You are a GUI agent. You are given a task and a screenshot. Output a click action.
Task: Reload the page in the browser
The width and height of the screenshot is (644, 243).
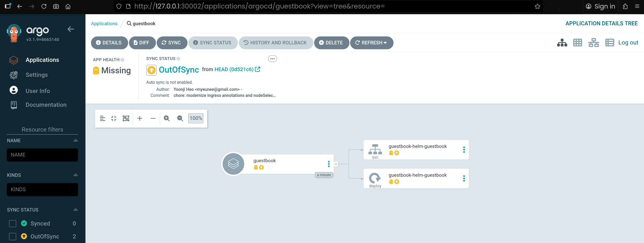tap(44, 6)
